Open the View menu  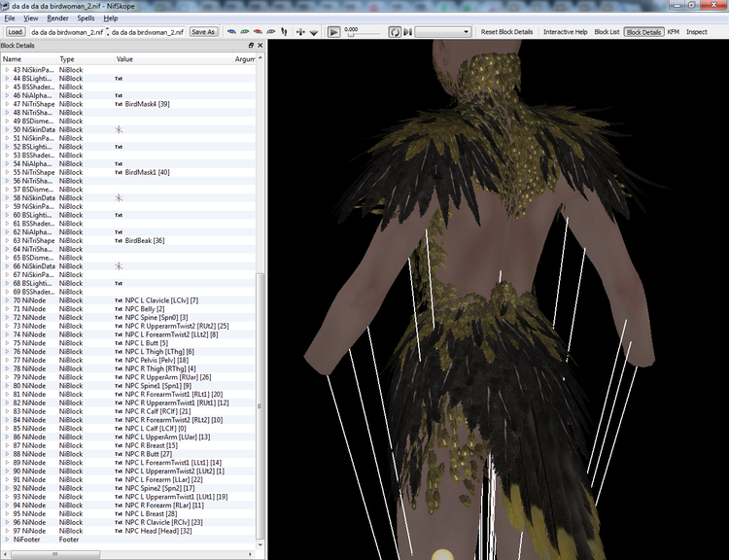click(x=31, y=18)
